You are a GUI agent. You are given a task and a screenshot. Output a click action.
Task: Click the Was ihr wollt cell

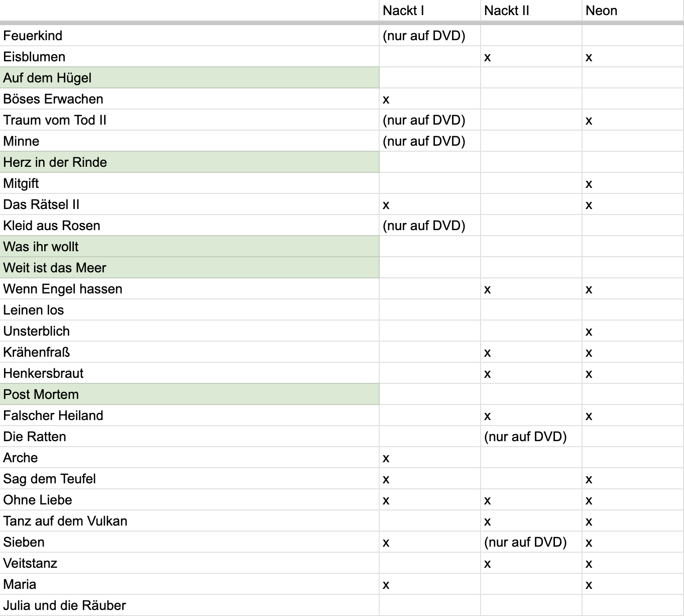[x=189, y=247]
